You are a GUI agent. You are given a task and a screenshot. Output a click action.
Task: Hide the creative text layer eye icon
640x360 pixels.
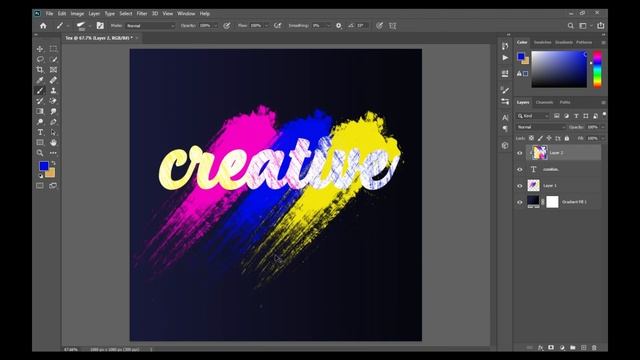(x=520, y=169)
